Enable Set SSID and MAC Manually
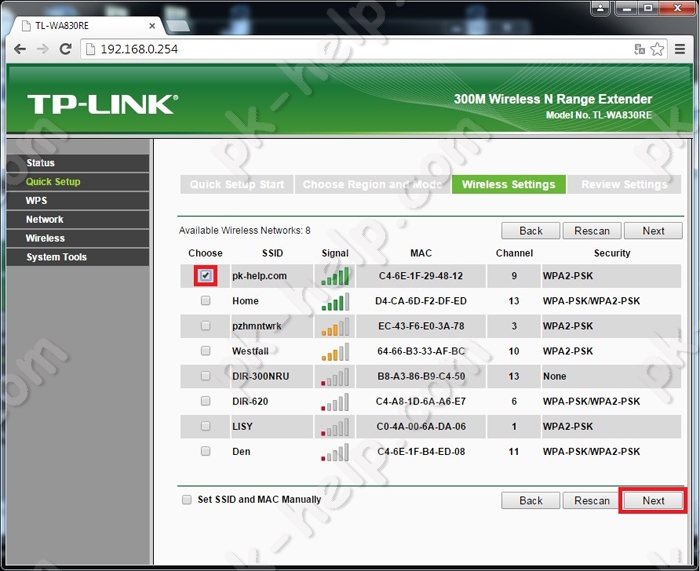Viewport: 700px width, 571px height. 187,499
